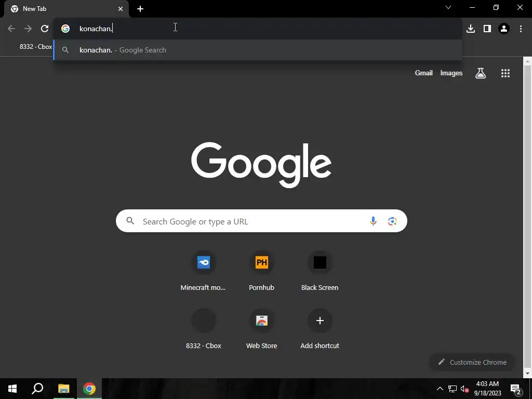Image resolution: width=532 pixels, height=399 pixels.
Task: Open the Minecraft mo... shortcut
Action: (203, 270)
